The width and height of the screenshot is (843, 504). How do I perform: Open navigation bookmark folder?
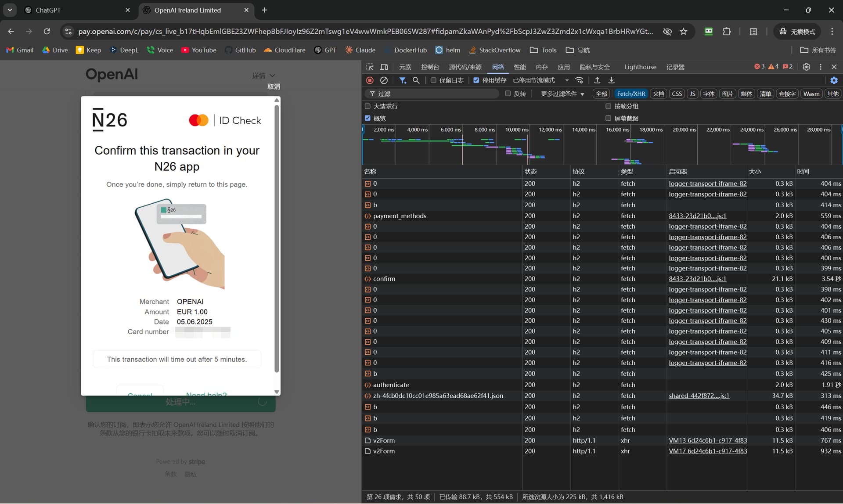(578, 50)
